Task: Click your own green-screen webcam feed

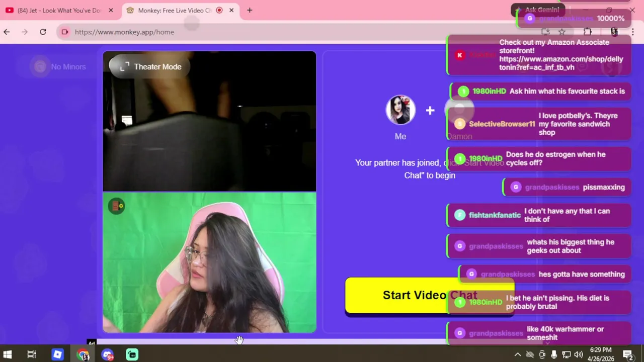Action: pos(209,262)
